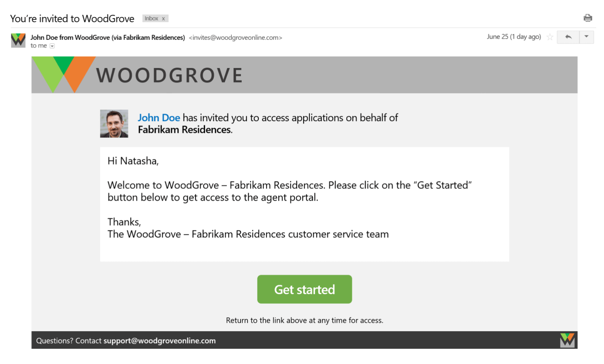Screen dimensions: 604x364
Task: Mark the message starred using the star outline
Action: point(550,37)
